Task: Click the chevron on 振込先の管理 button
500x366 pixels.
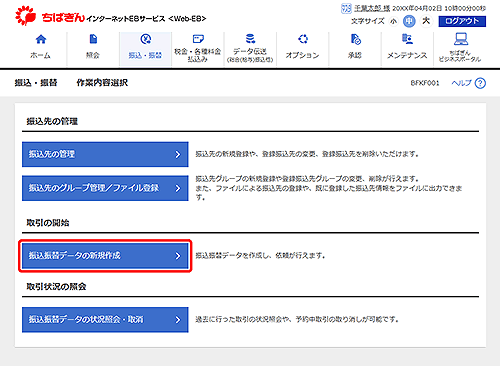Action: point(178,154)
